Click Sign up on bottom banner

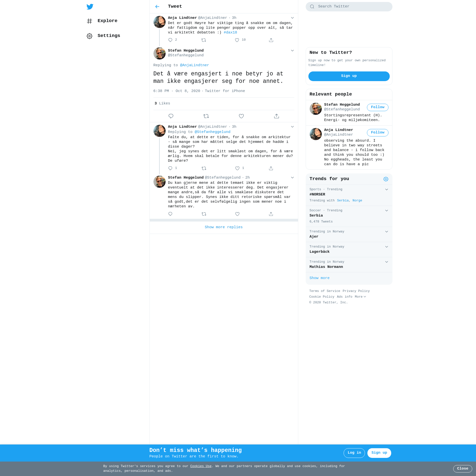(x=379, y=453)
